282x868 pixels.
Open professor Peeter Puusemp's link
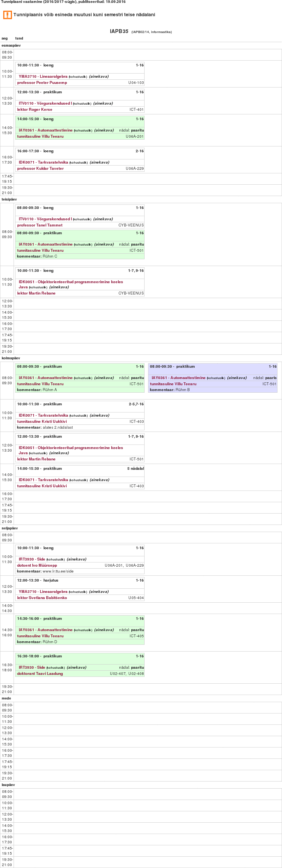point(42,83)
